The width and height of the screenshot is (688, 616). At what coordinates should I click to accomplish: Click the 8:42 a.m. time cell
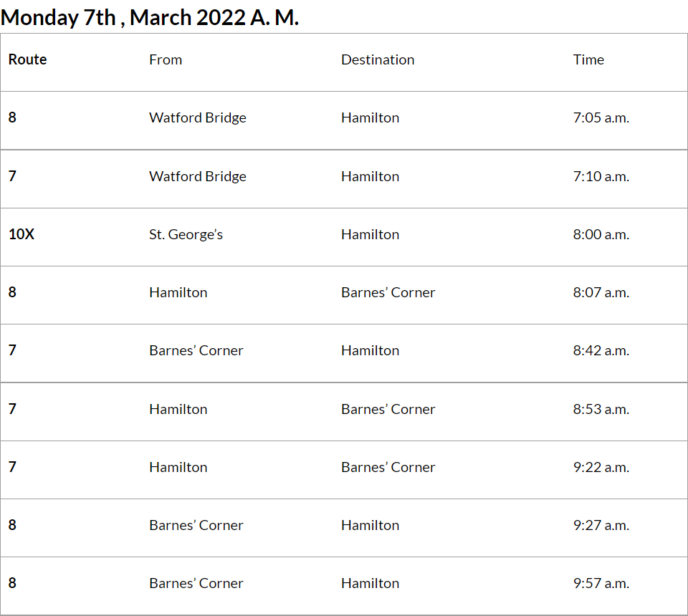tap(601, 350)
